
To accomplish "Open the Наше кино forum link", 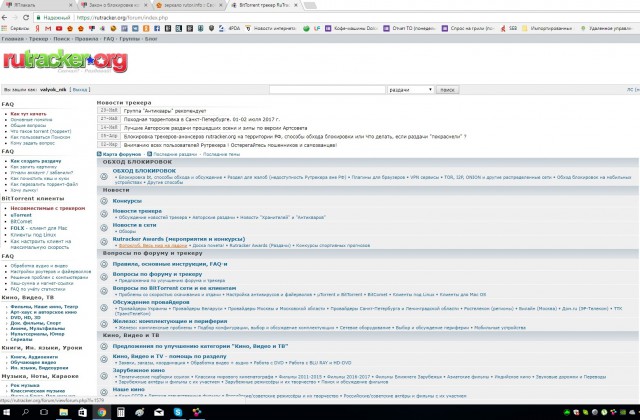I will click(129, 389).
